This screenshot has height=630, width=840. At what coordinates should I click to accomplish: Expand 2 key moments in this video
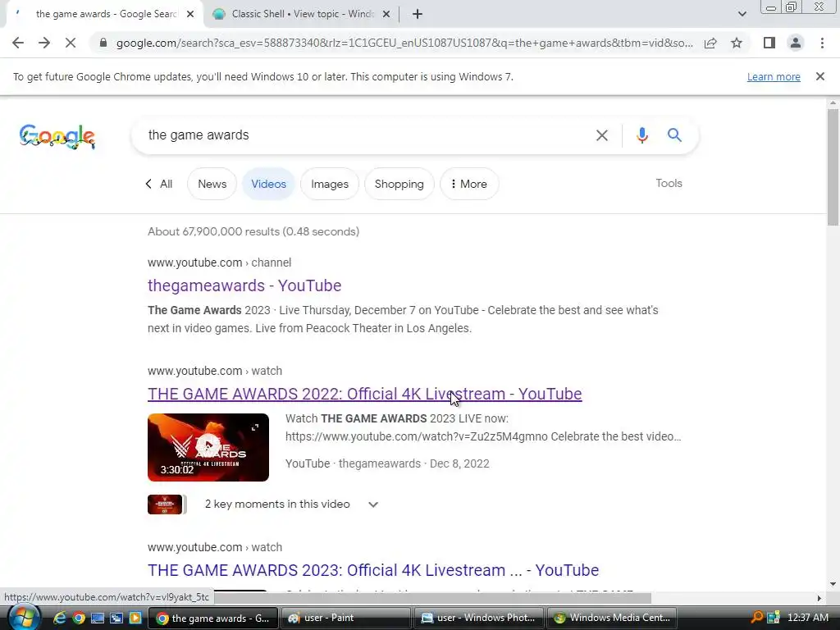pos(291,504)
